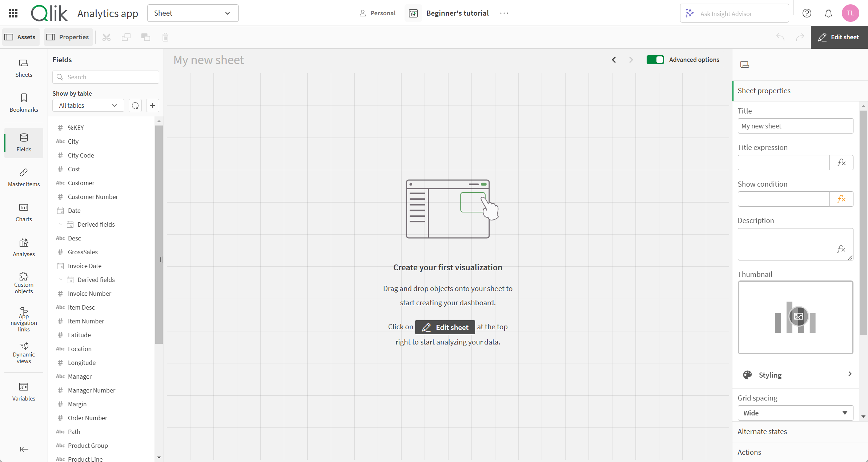Screen dimensions: 868x462
Task: Toggle the Advanced options switch
Action: coord(656,60)
